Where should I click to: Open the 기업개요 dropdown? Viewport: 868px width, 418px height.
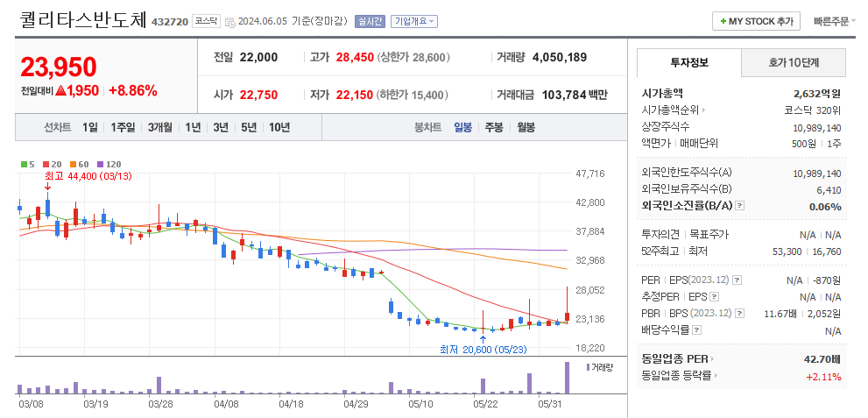point(414,22)
